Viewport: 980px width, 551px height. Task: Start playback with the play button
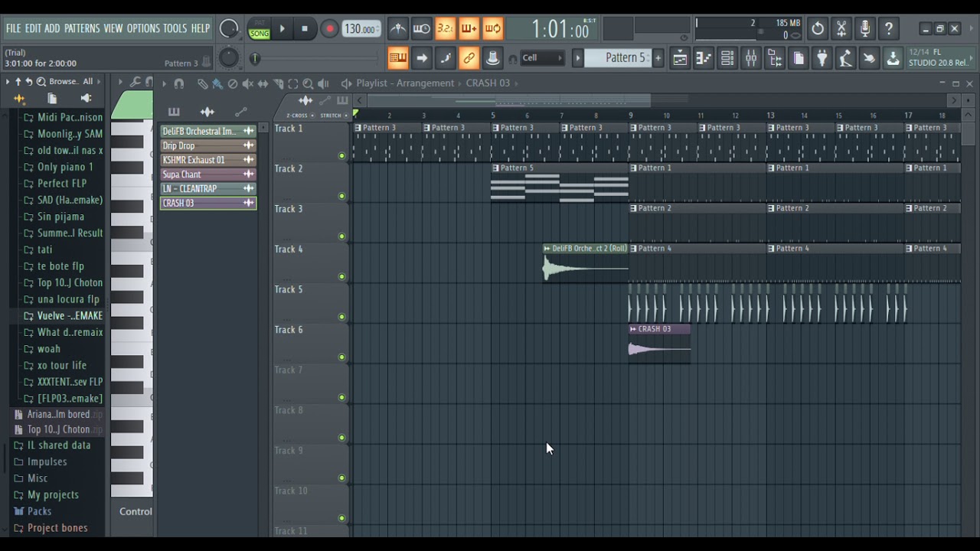point(282,29)
